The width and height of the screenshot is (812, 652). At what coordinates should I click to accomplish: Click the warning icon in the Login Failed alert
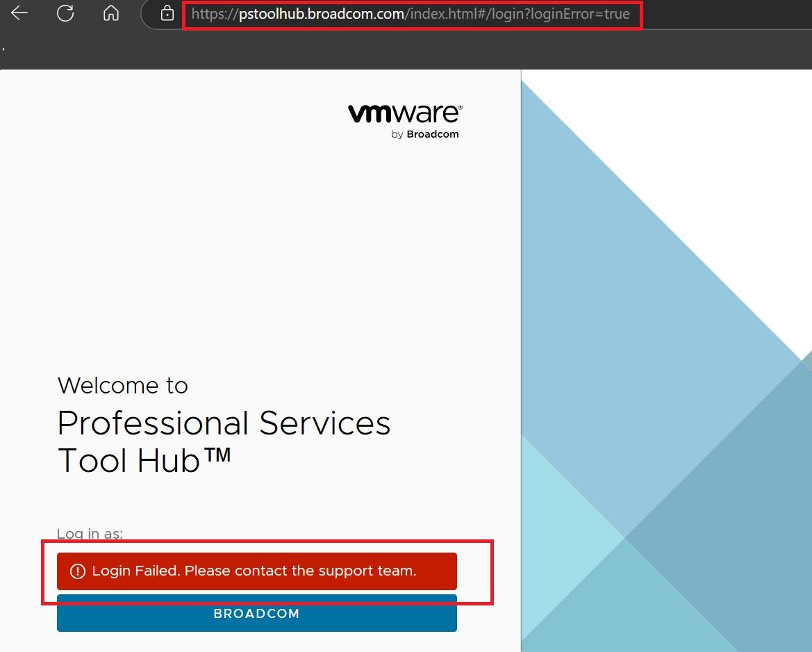click(x=78, y=571)
